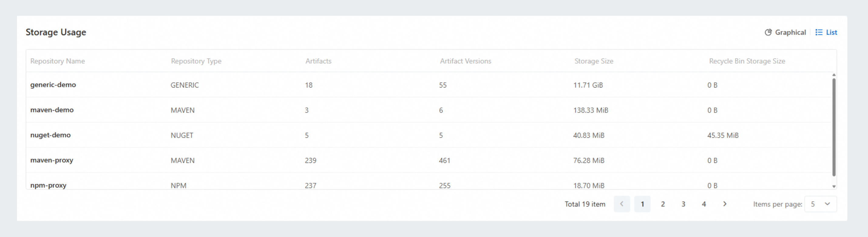Open the maven-demo repository

(x=52, y=110)
